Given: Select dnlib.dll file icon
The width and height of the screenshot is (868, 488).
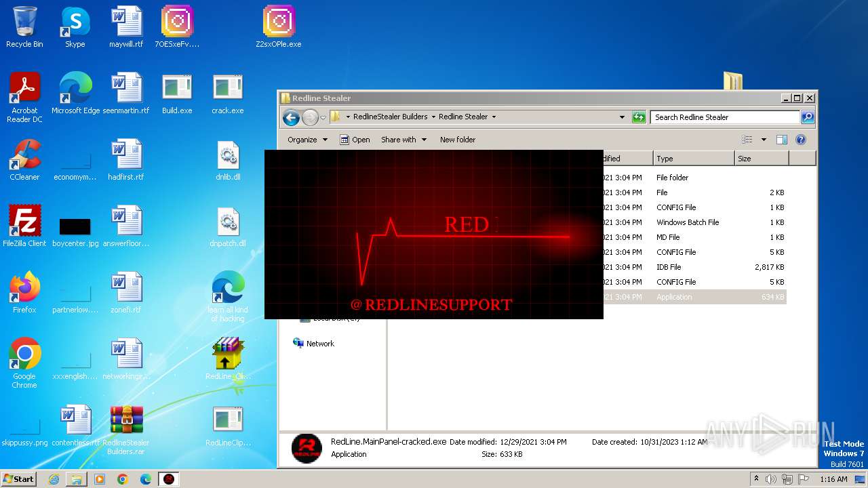Looking at the screenshot, I should click(x=228, y=160).
